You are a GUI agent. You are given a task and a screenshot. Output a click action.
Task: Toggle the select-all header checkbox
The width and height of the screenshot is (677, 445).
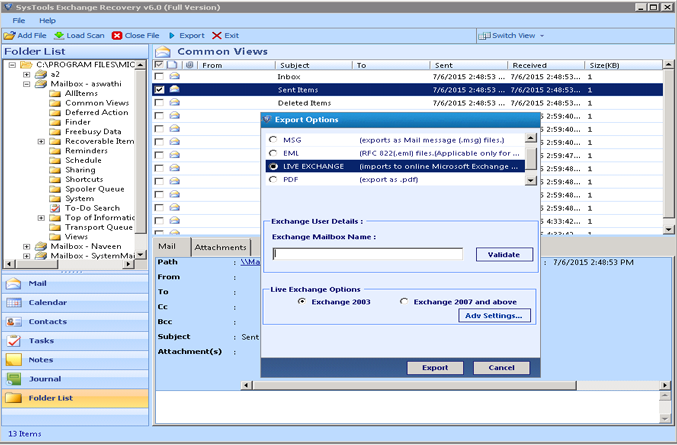[x=159, y=65]
